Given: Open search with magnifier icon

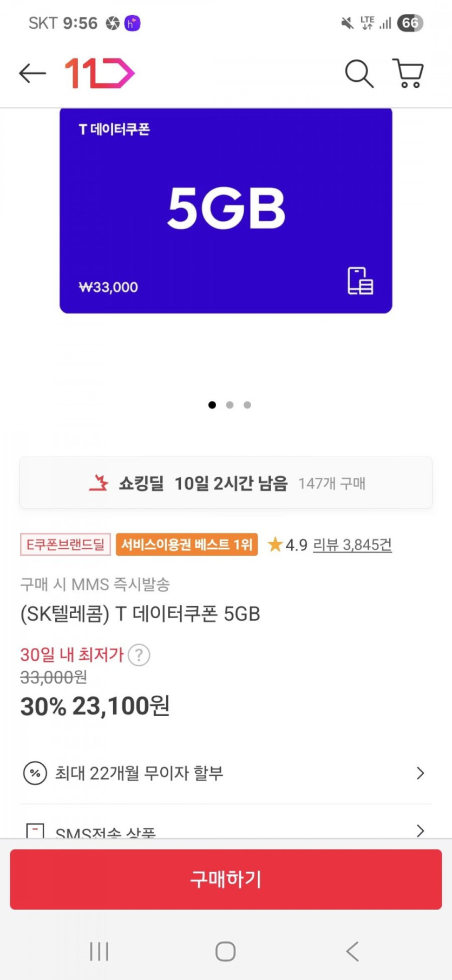Looking at the screenshot, I should pyautogui.click(x=359, y=73).
